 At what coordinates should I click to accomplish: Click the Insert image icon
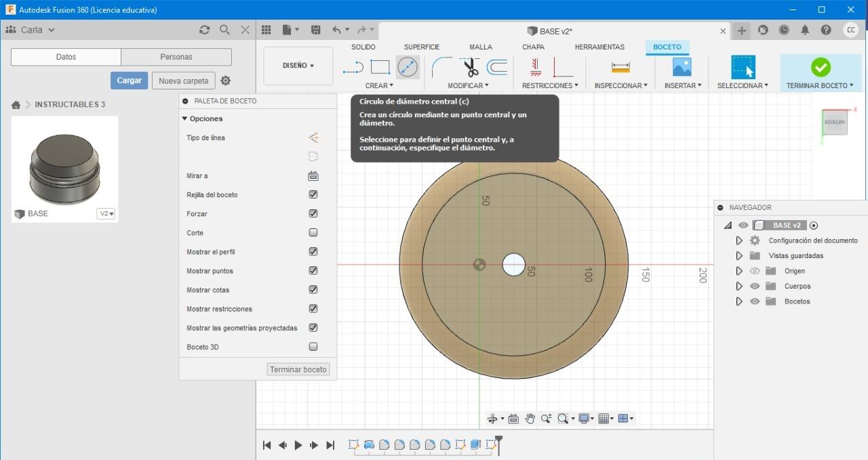pyautogui.click(x=682, y=67)
